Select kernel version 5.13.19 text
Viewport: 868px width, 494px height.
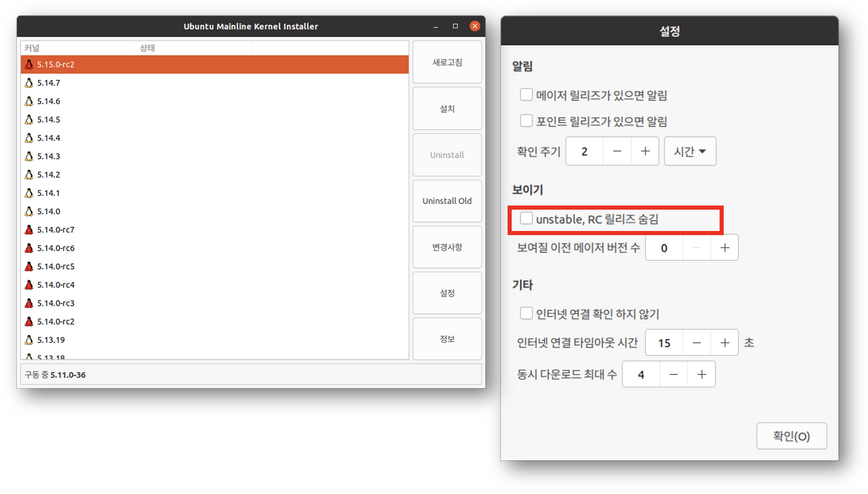pyautogui.click(x=51, y=339)
